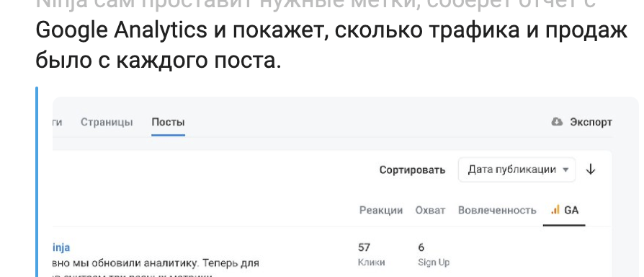Image resolution: width=644 pixels, height=277 pixels.
Task: Show the Охват metrics tab
Action: coord(430,210)
